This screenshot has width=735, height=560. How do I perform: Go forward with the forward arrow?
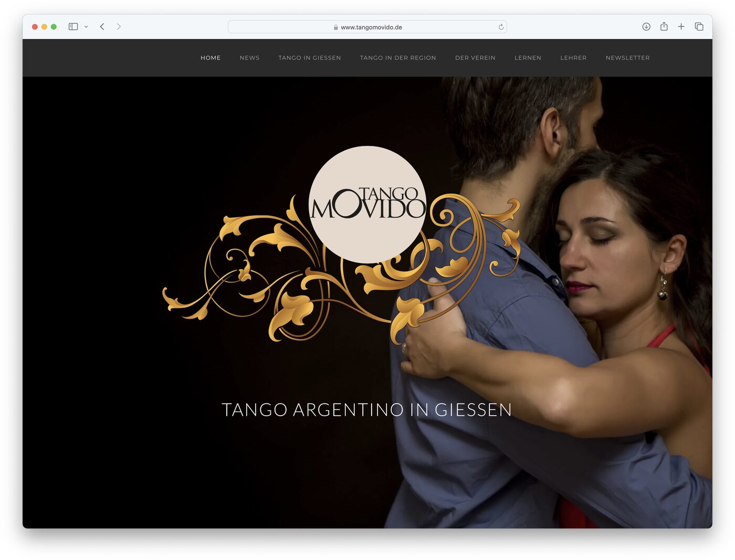119,27
